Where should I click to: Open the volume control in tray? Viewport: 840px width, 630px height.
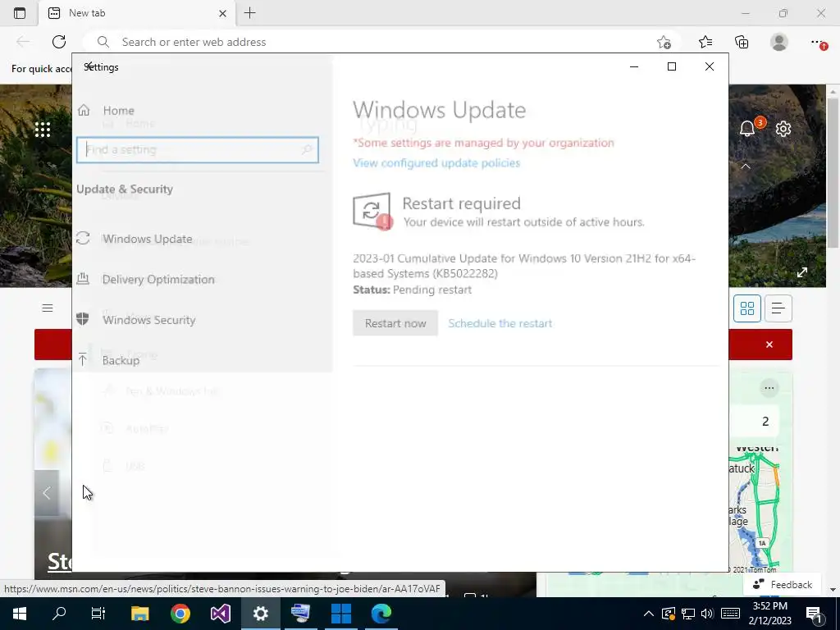707,614
